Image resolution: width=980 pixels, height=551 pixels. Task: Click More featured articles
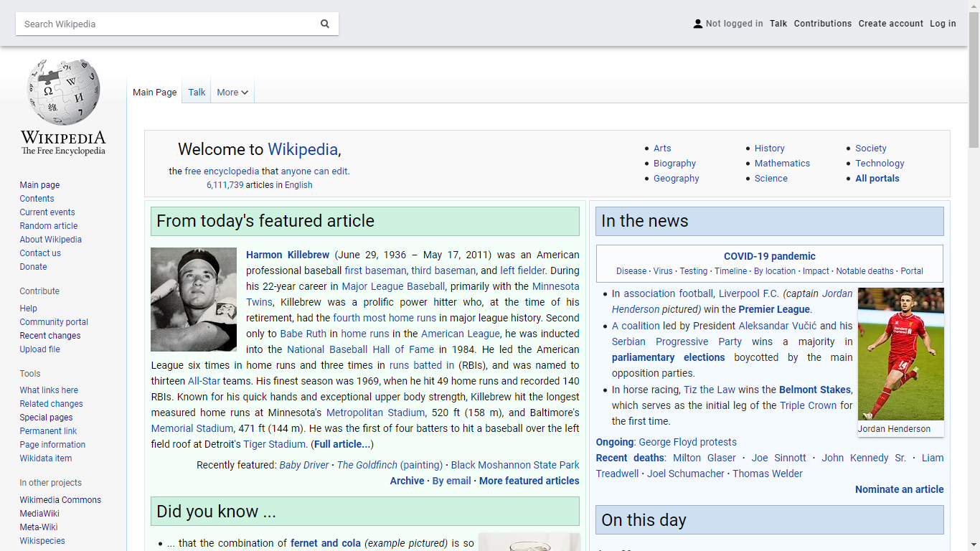coord(529,481)
